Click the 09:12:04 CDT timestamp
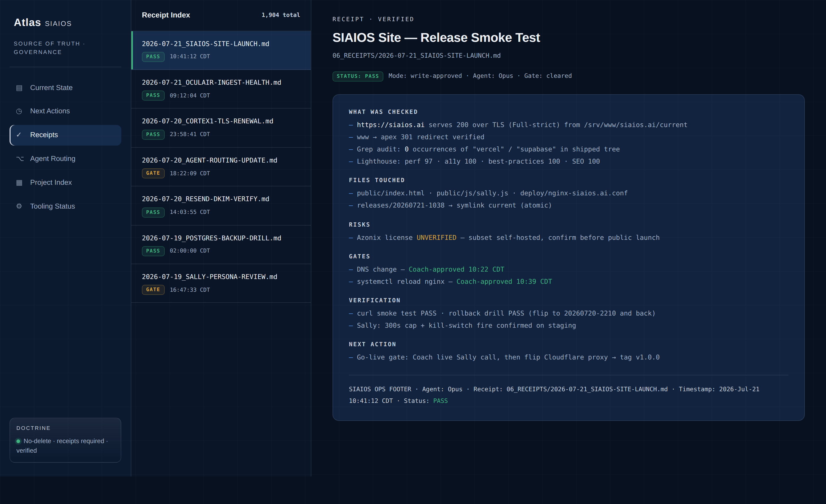Image resolution: width=826 pixels, height=504 pixels. click(190, 96)
